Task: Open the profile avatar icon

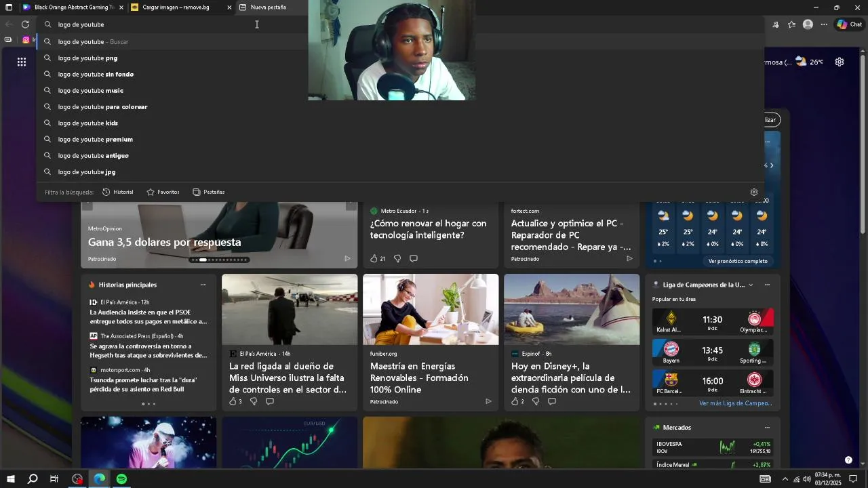Action: [x=808, y=24]
